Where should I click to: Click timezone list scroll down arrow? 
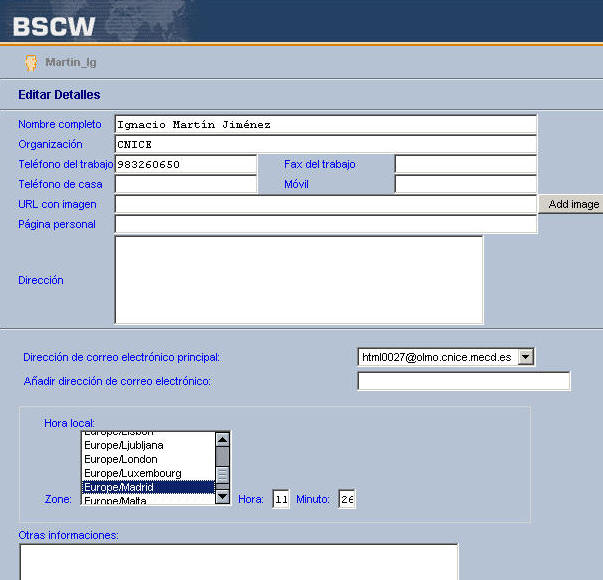point(223,497)
